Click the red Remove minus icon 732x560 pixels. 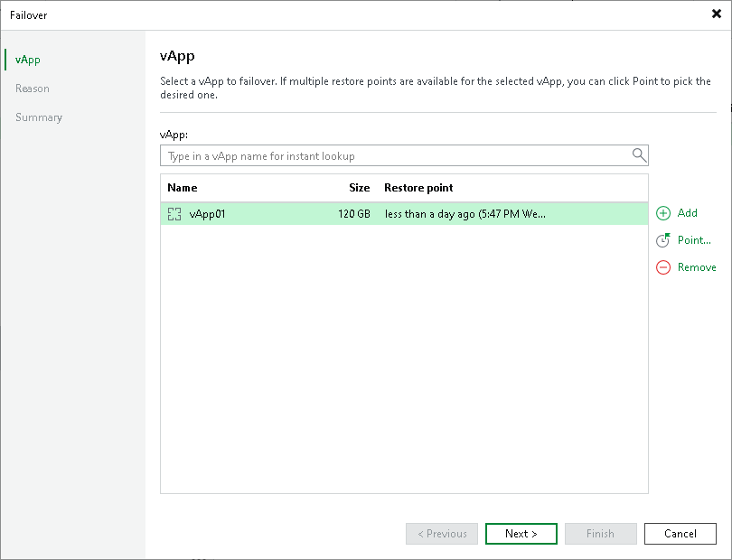(662, 267)
